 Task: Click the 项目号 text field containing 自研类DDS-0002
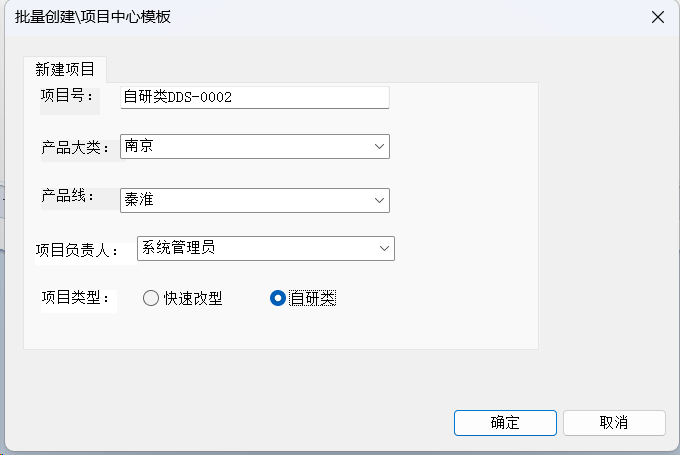click(255, 97)
